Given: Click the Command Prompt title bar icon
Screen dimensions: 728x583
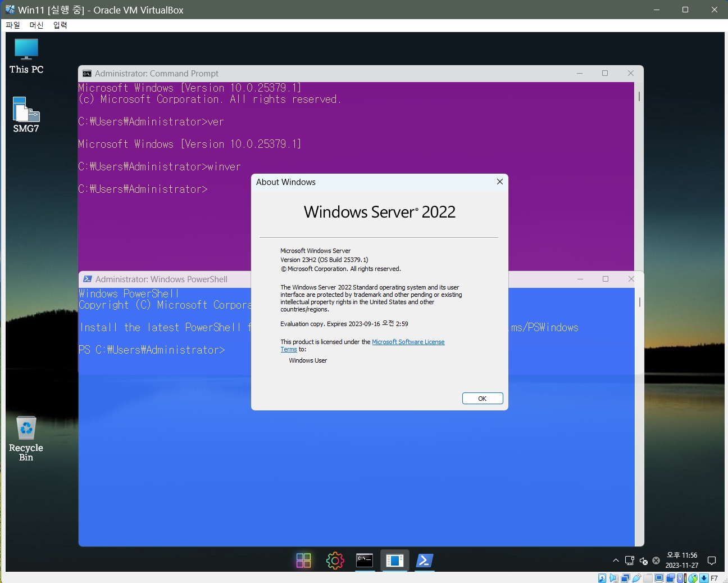Looking at the screenshot, I should tap(87, 74).
